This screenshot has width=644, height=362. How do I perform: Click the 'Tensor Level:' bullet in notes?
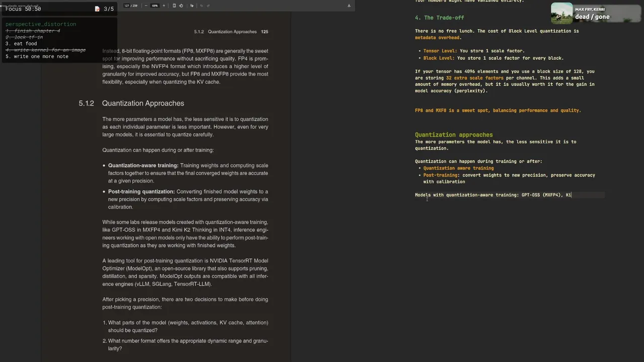coord(440,51)
